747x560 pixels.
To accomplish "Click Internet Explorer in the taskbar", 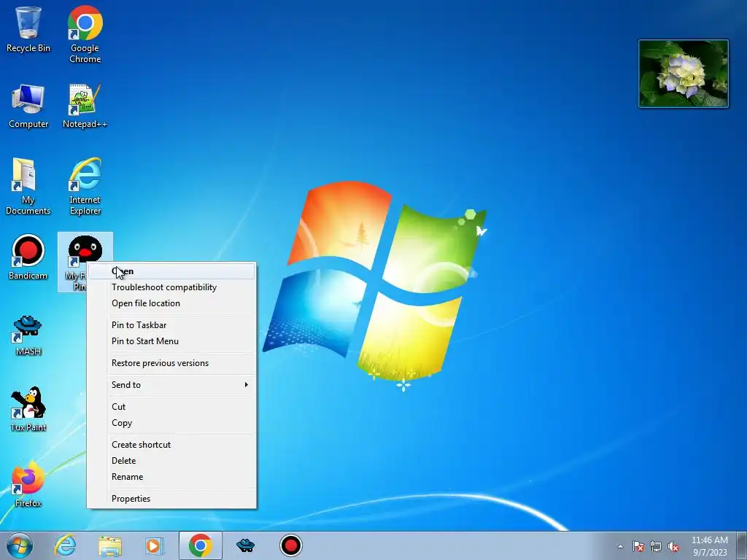I will (x=65, y=545).
